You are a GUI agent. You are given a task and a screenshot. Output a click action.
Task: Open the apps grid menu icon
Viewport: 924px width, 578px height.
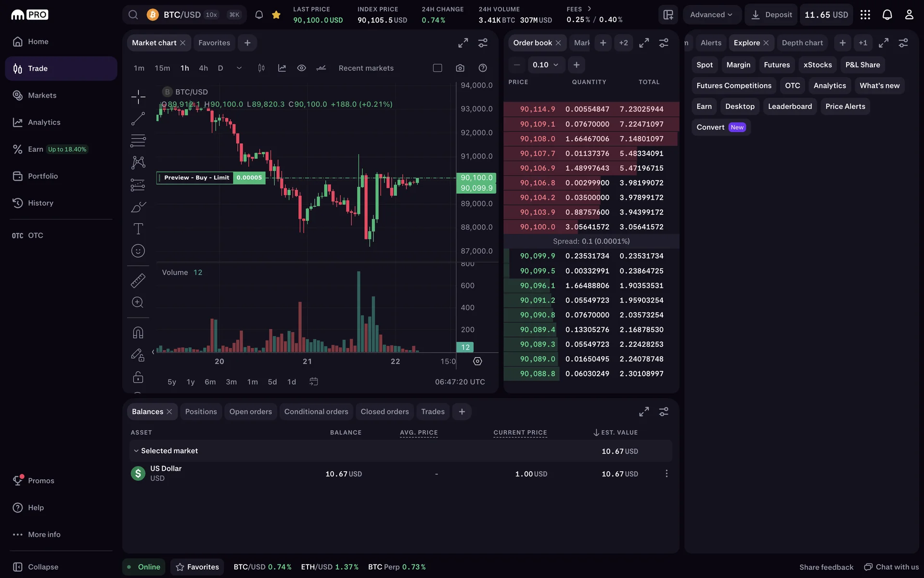pos(865,14)
